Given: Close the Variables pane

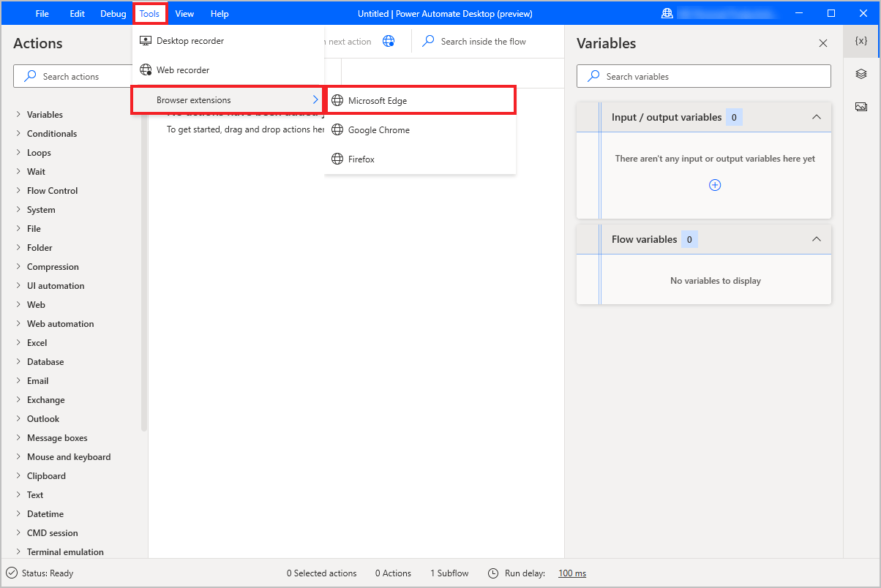Looking at the screenshot, I should point(823,43).
